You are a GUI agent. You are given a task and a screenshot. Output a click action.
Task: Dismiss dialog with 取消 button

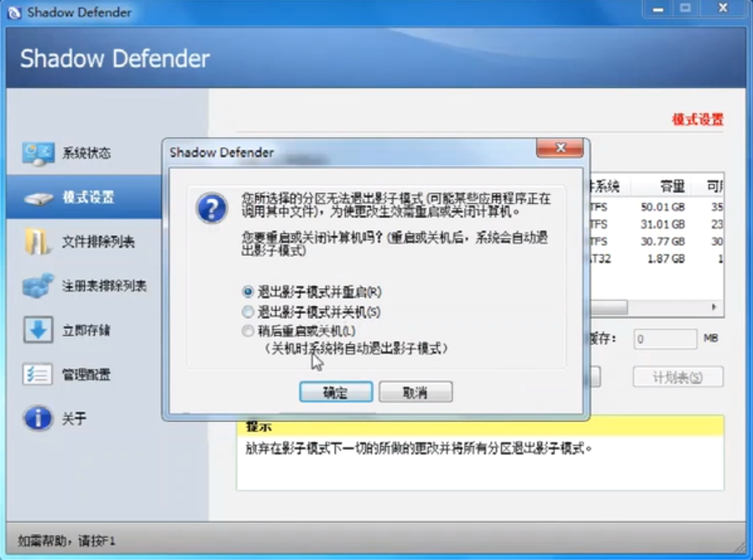pyautogui.click(x=416, y=392)
